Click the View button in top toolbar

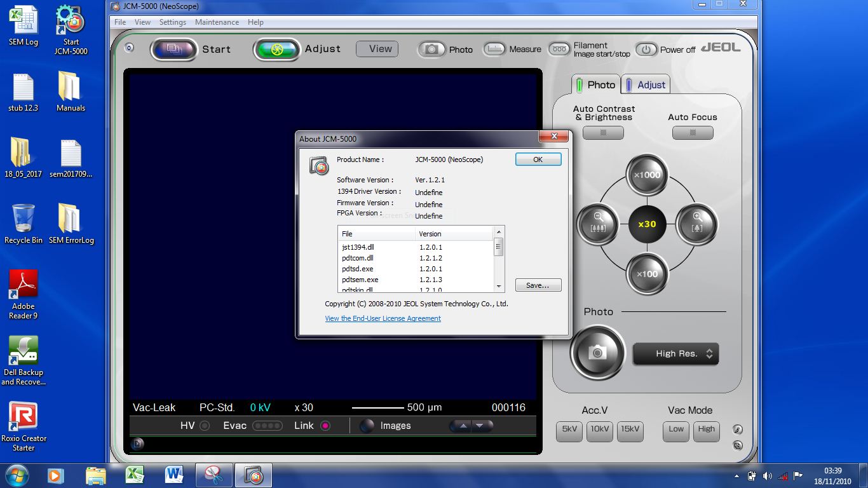point(377,49)
